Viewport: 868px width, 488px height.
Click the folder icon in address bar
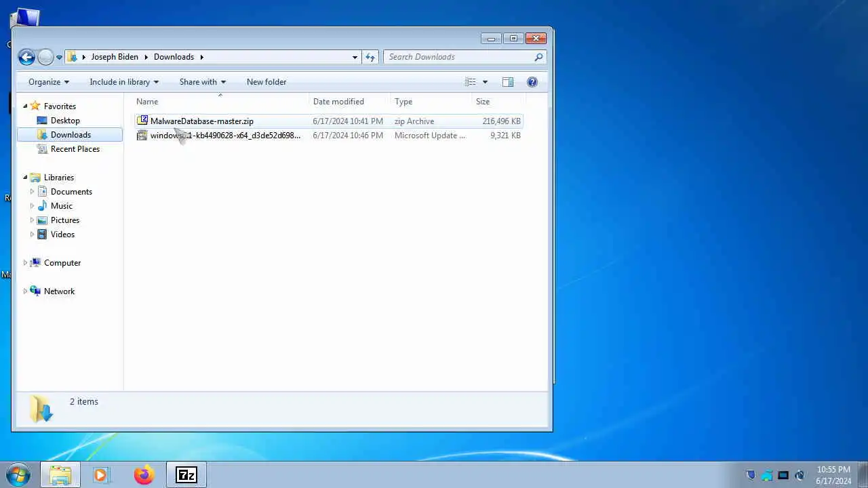[x=72, y=57]
